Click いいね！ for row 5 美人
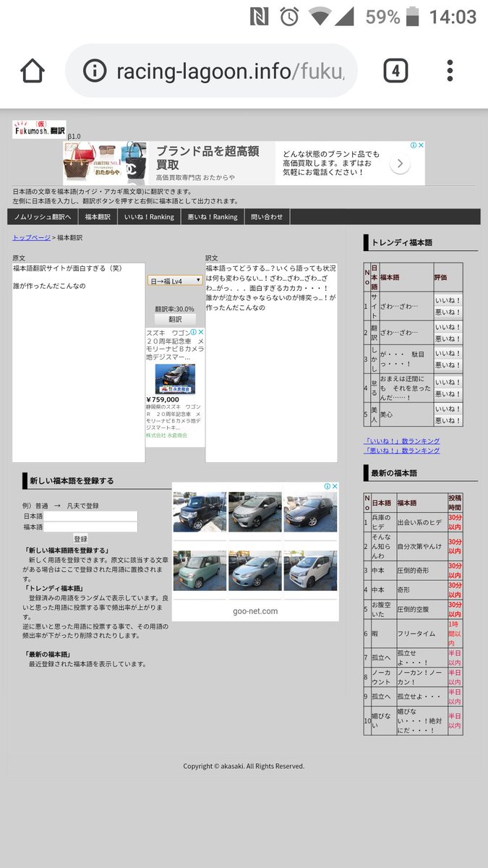488x868 pixels. (x=448, y=409)
